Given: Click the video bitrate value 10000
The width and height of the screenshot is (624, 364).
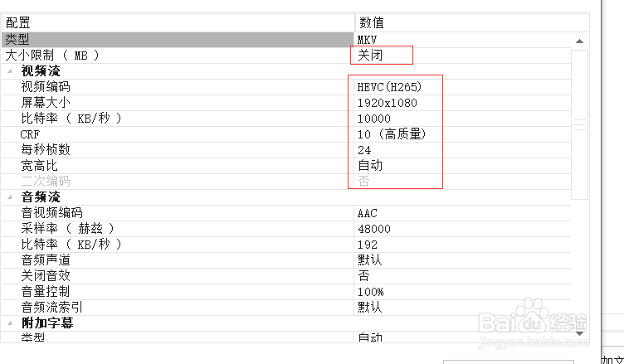Looking at the screenshot, I should [x=373, y=119].
